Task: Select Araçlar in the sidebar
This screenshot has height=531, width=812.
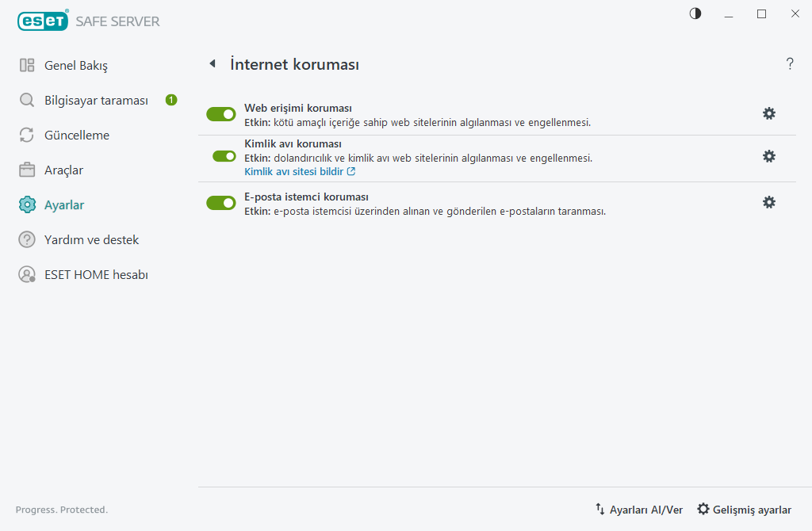Action: [63, 170]
